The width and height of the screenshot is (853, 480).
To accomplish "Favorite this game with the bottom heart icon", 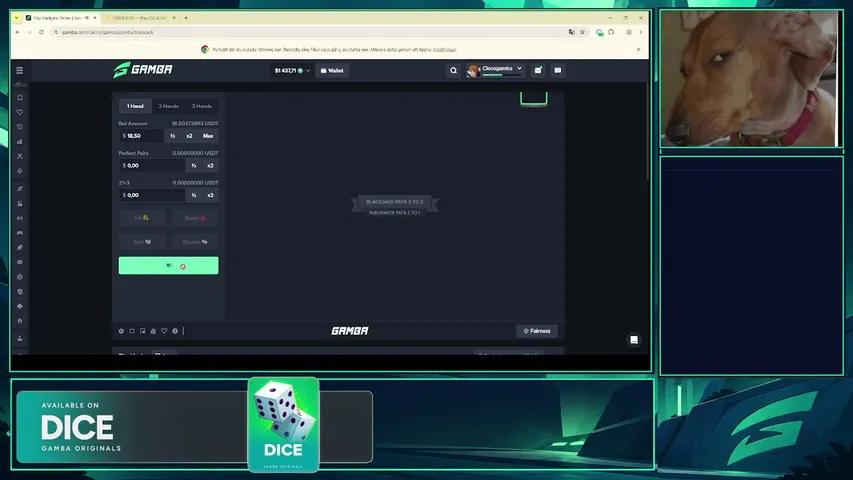I will 164,331.
